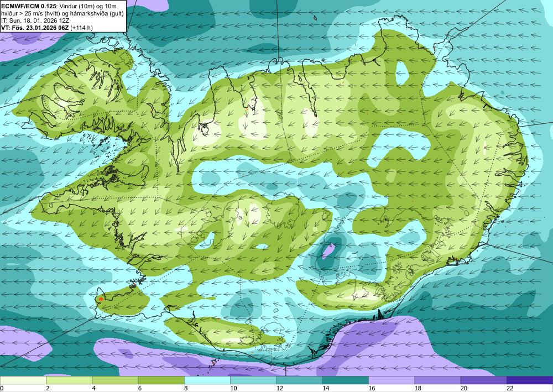The width and height of the screenshot is (553, 392).
Task: Click the 20–22 m/s violet legend swatch
Action: pyautogui.click(x=484, y=380)
